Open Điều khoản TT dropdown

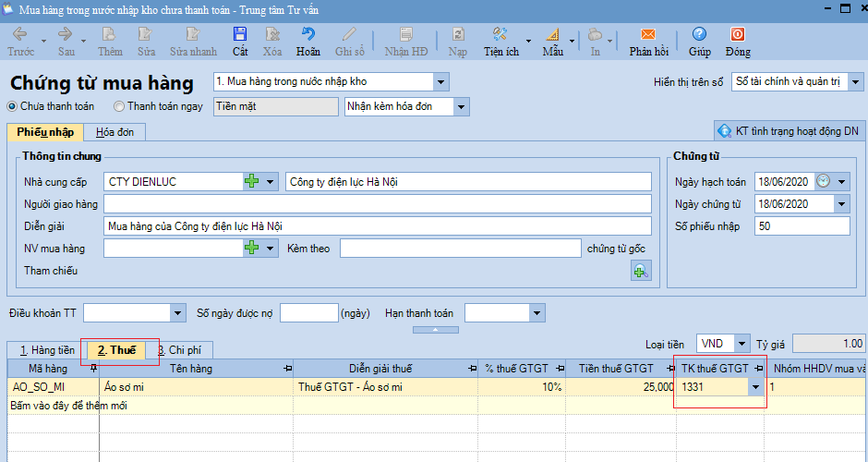(177, 313)
